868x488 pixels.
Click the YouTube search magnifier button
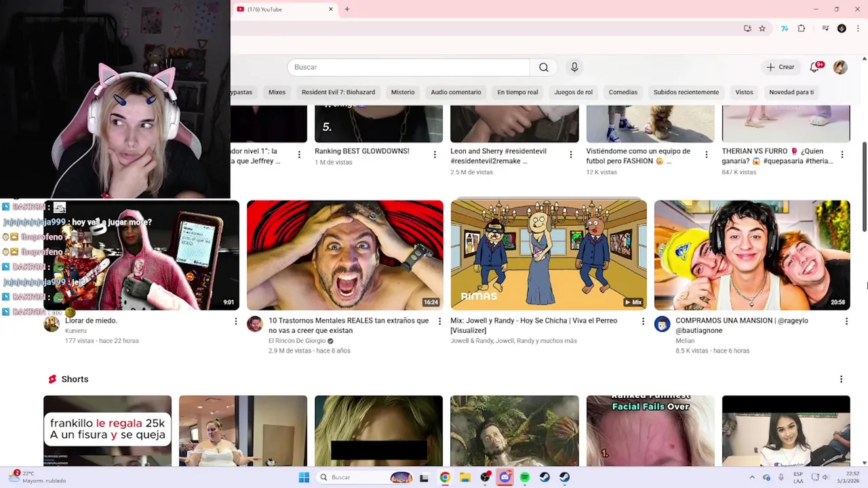click(x=543, y=67)
